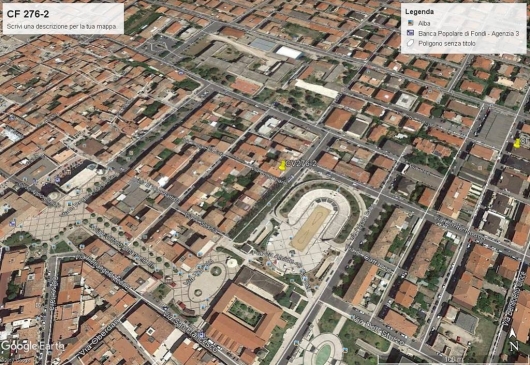This screenshot has width=530, height=365.
Task: Click the Google Earth logo watermark
Action: pyautogui.click(x=32, y=346)
